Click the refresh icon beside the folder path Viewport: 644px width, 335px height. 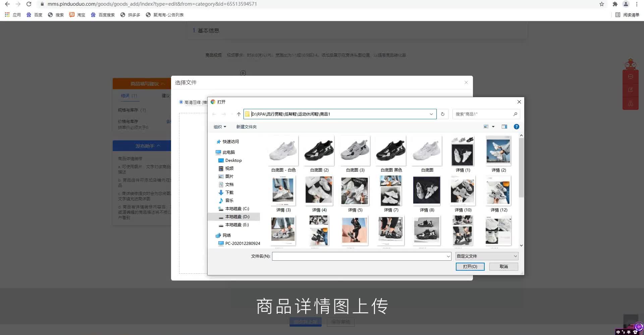click(442, 114)
